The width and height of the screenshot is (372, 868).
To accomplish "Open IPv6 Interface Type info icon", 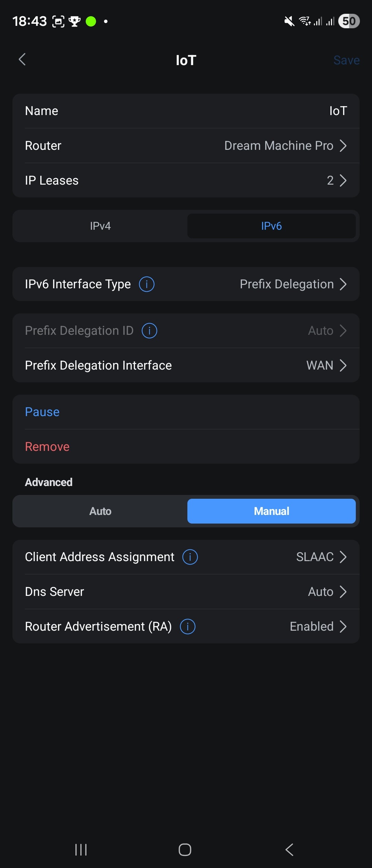I will (x=147, y=284).
